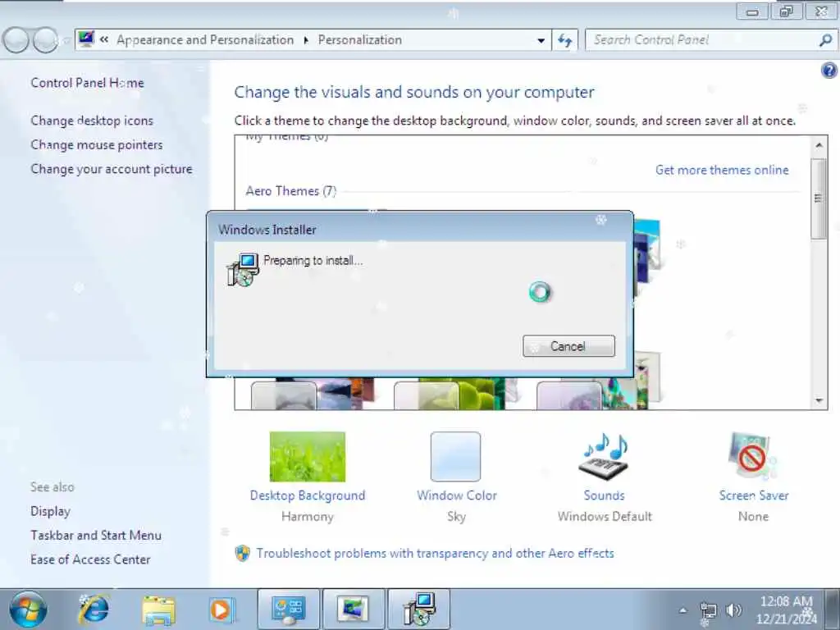840x630 pixels.
Task: Show hidden tray icons arrow
Action: 682,610
